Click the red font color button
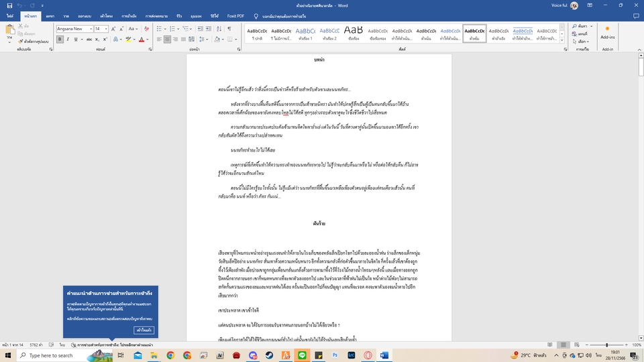This screenshot has width=644, height=362. click(142, 40)
